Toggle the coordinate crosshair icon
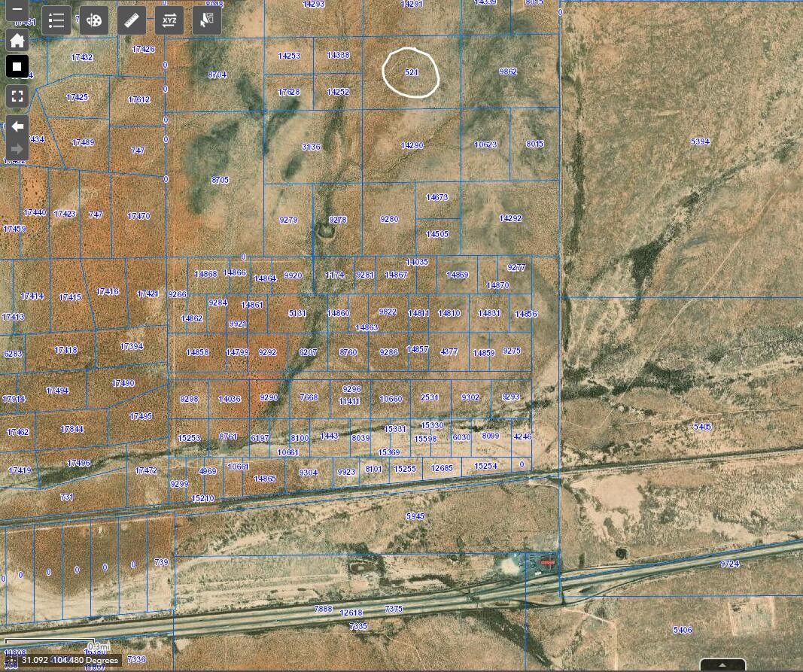This screenshot has width=803, height=672. 11,661
